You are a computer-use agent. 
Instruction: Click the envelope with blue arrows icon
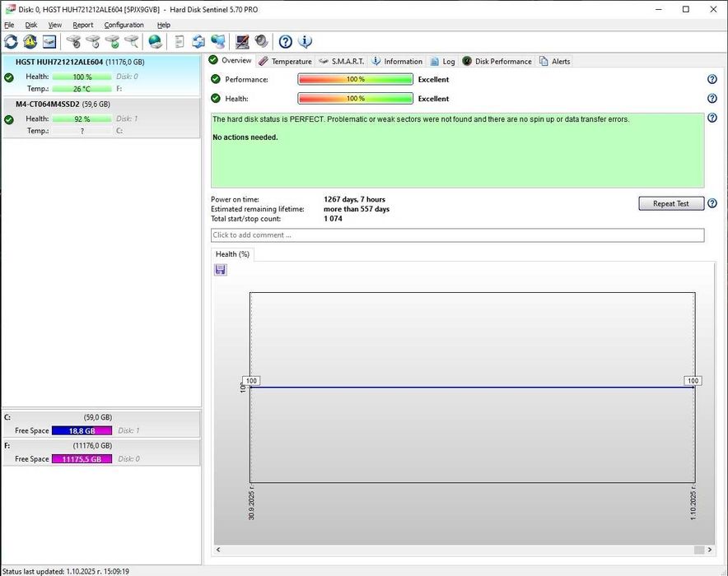click(x=198, y=42)
